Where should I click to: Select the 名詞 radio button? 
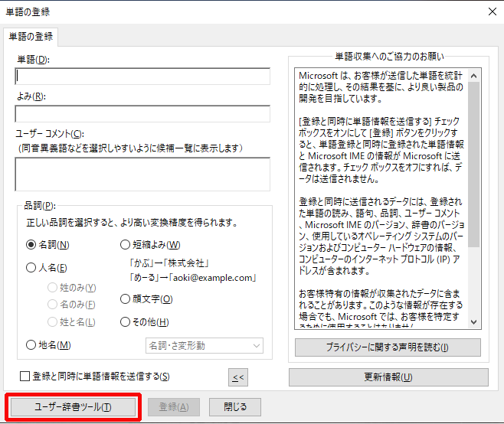[31, 245]
